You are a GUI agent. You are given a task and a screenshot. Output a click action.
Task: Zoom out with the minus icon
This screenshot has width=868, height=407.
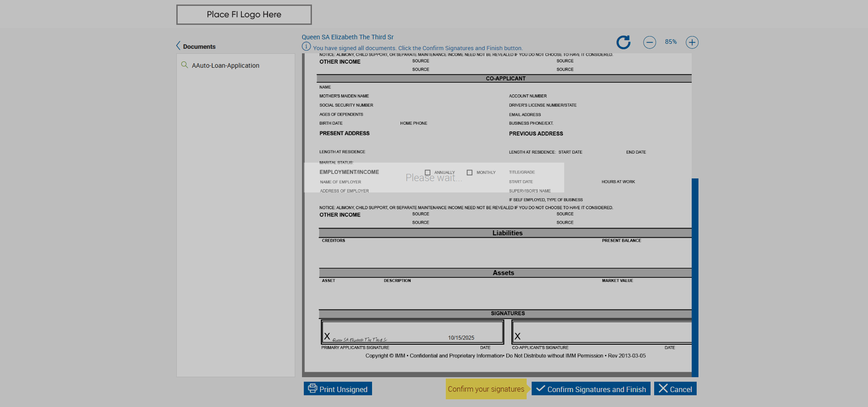coord(650,42)
